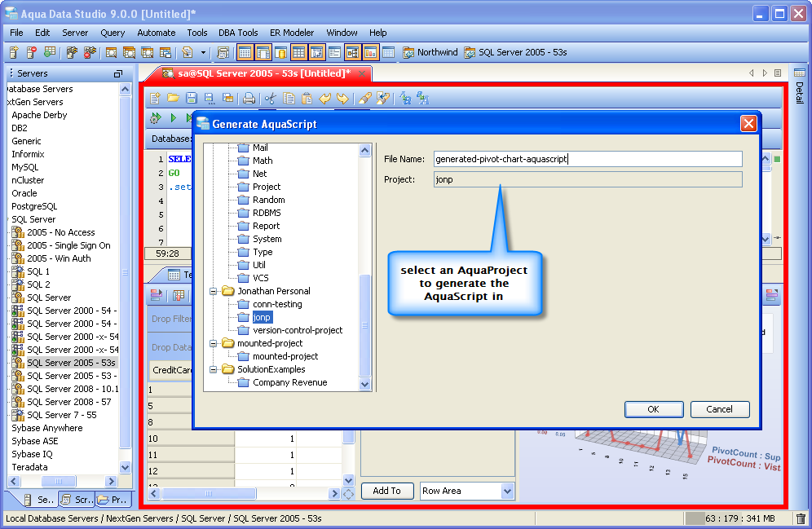Open the Query menu
Screen dimensions: 812x529
(113, 33)
